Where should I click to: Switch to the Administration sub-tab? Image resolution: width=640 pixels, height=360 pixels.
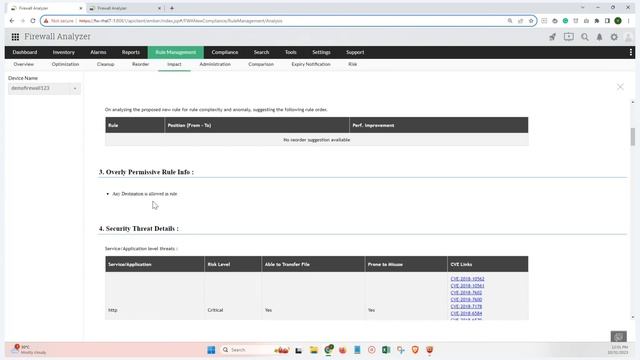(215, 64)
